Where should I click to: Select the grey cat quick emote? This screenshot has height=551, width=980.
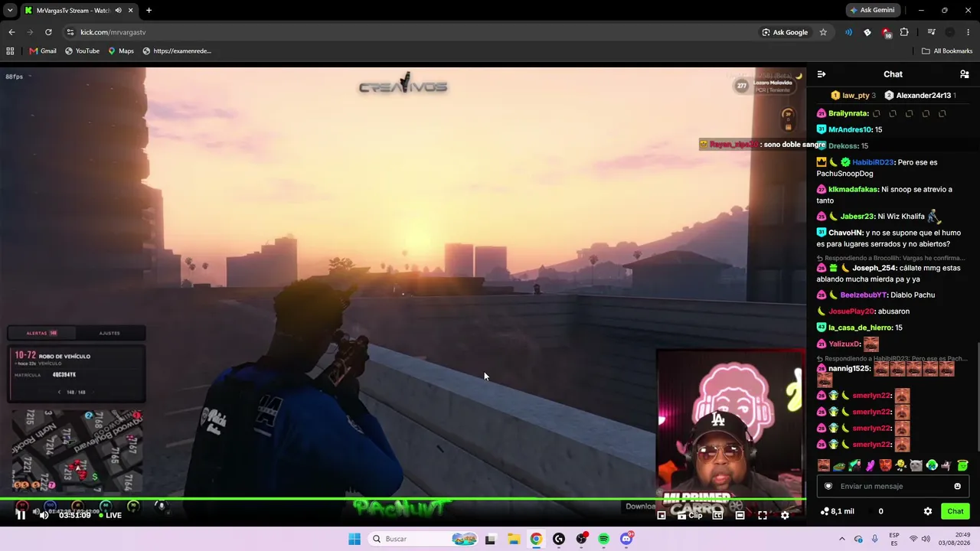click(916, 465)
